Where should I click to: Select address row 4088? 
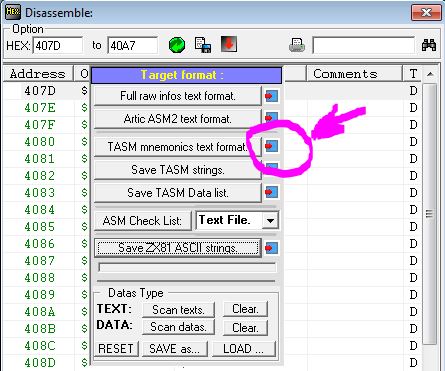tap(40, 278)
